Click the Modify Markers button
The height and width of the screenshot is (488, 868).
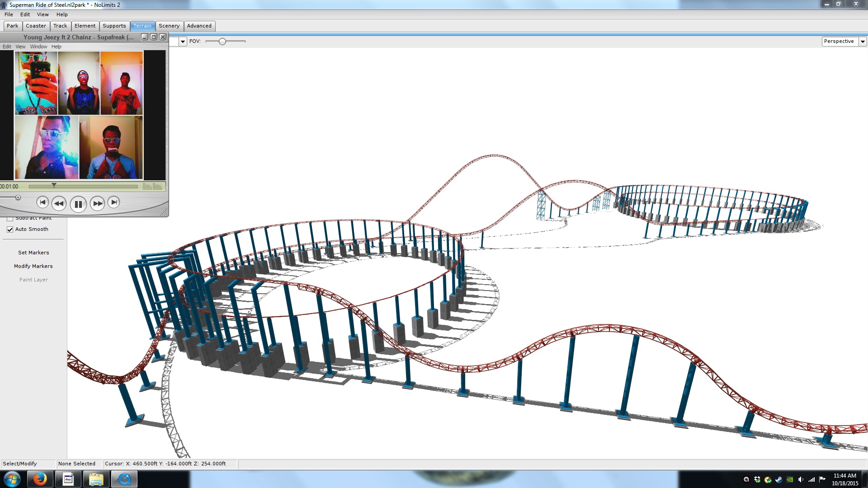coord(33,266)
